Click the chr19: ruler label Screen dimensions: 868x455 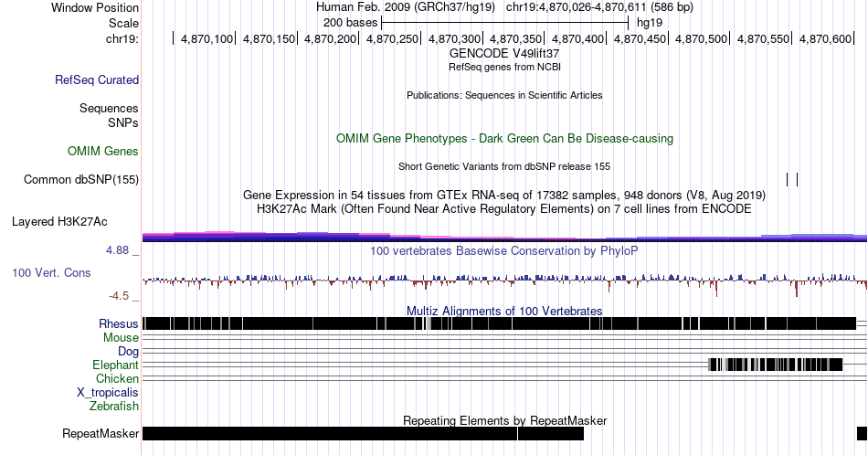pos(122,38)
